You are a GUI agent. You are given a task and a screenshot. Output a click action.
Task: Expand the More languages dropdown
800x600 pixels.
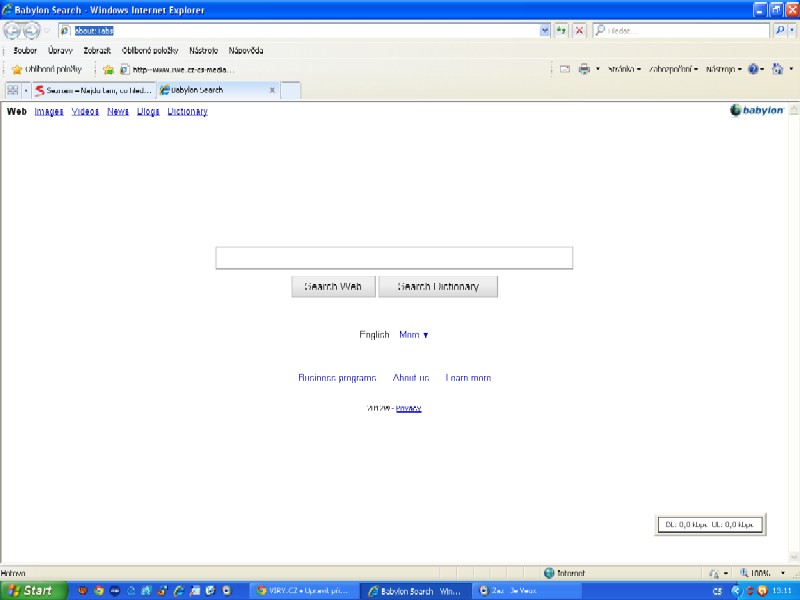tap(413, 335)
